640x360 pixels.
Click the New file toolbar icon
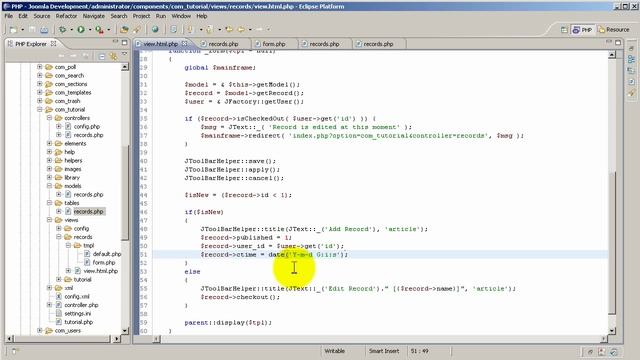coord(13,29)
